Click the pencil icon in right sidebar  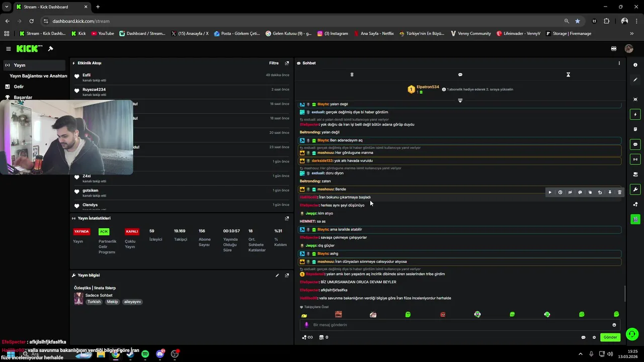pyautogui.click(x=635, y=79)
